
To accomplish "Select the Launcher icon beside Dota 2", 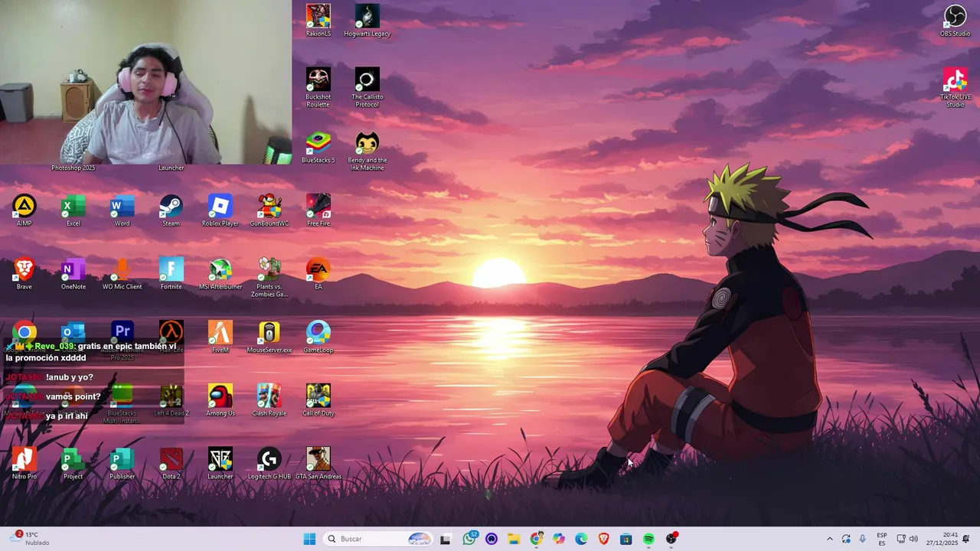I will pyautogui.click(x=220, y=465).
